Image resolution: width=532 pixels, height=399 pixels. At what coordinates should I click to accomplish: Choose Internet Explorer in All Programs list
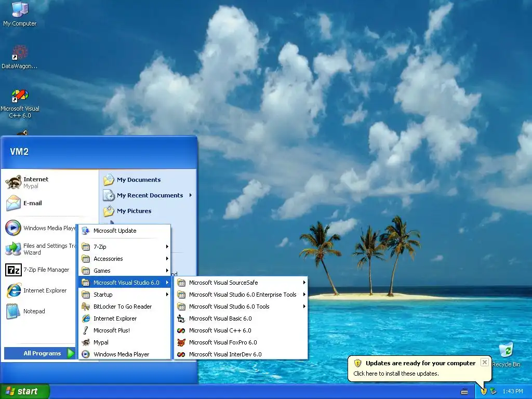125,318
